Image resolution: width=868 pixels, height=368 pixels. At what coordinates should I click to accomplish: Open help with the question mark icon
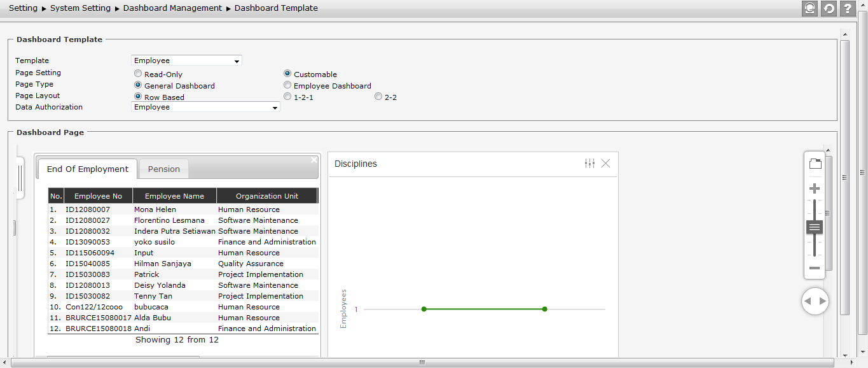(847, 8)
